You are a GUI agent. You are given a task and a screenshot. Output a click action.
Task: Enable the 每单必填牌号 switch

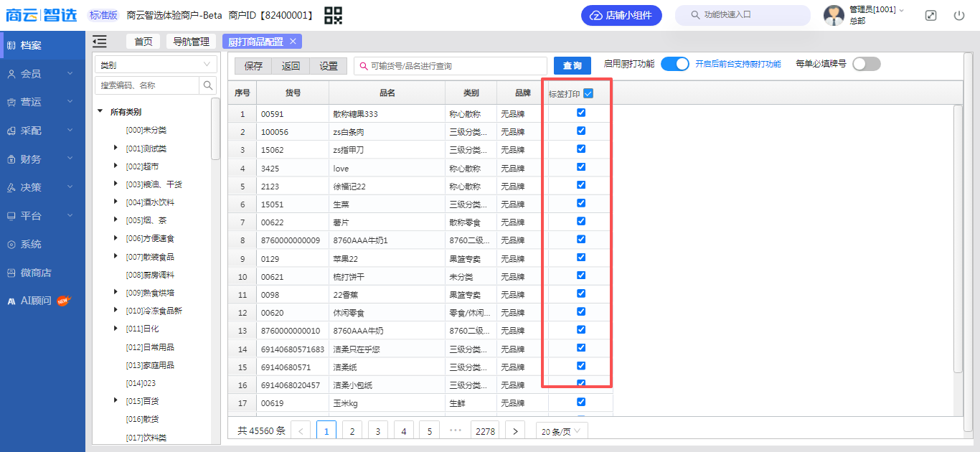(866, 64)
